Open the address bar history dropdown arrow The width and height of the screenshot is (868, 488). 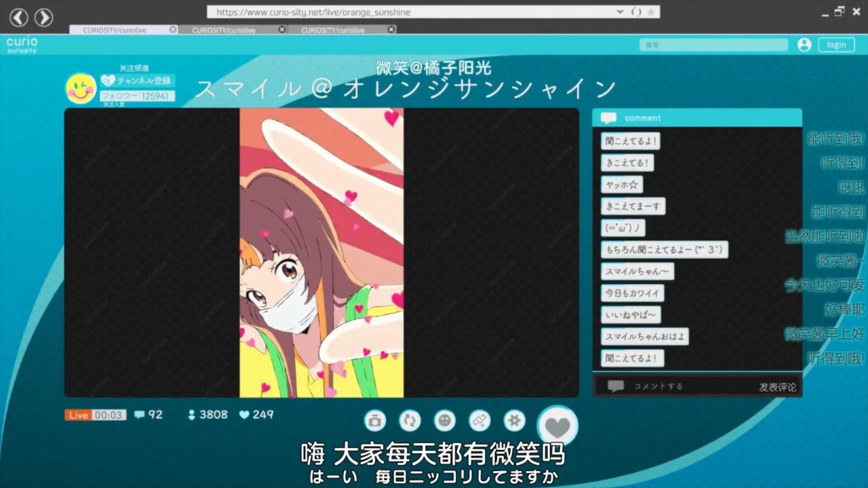(x=620, y=12)
